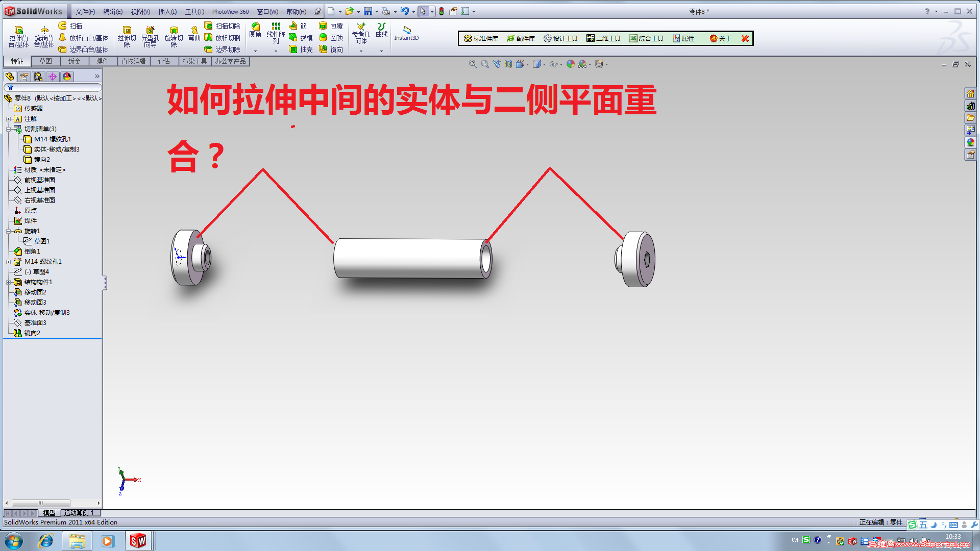Click the 圆角 fillet tool

tap(256, 31)
